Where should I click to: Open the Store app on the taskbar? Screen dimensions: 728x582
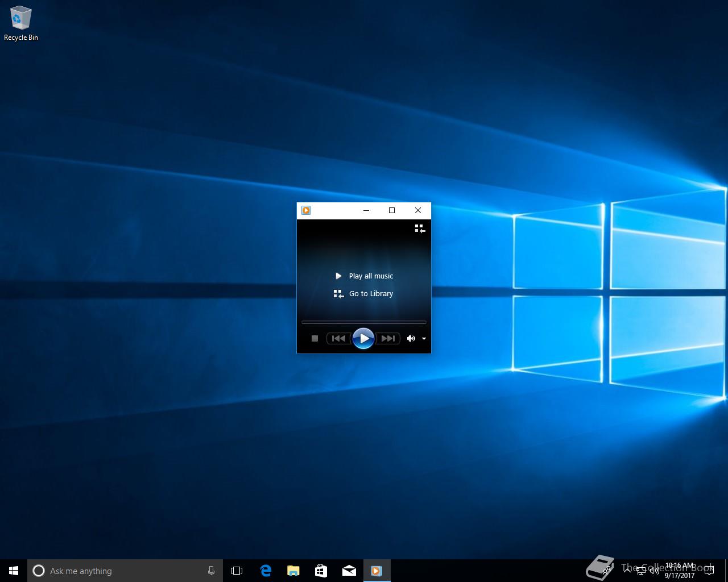click(321, 571)
